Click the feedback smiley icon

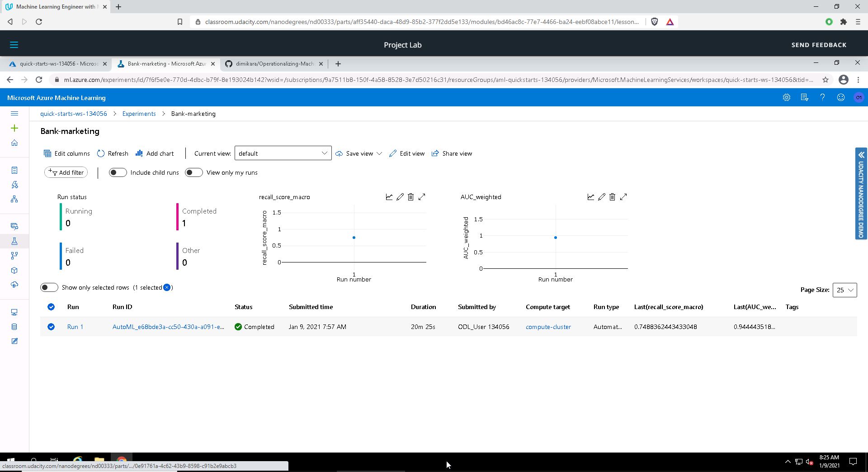pos(840,98)
